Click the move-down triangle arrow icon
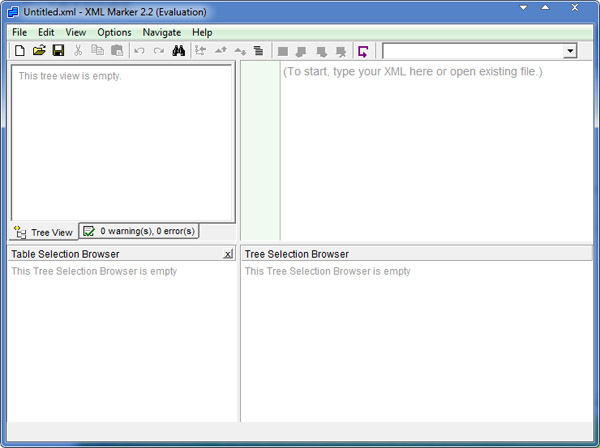 click(x=240, y=51)
